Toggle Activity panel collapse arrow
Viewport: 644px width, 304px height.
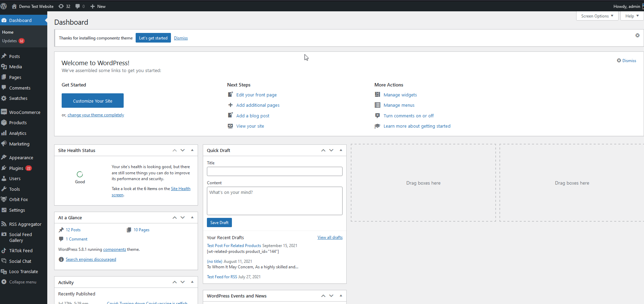point(192,282)
